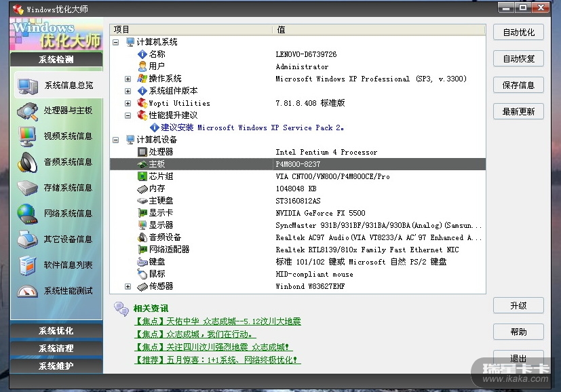Open the 天佑中华 众志成城 news link
The width and height of the screenshot is (561, 392).
(218, 321)
